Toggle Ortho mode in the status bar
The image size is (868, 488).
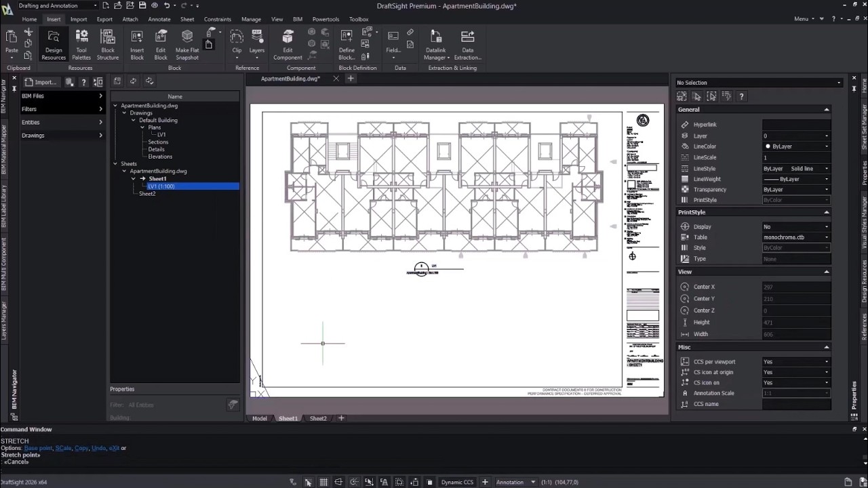[338, 482]
